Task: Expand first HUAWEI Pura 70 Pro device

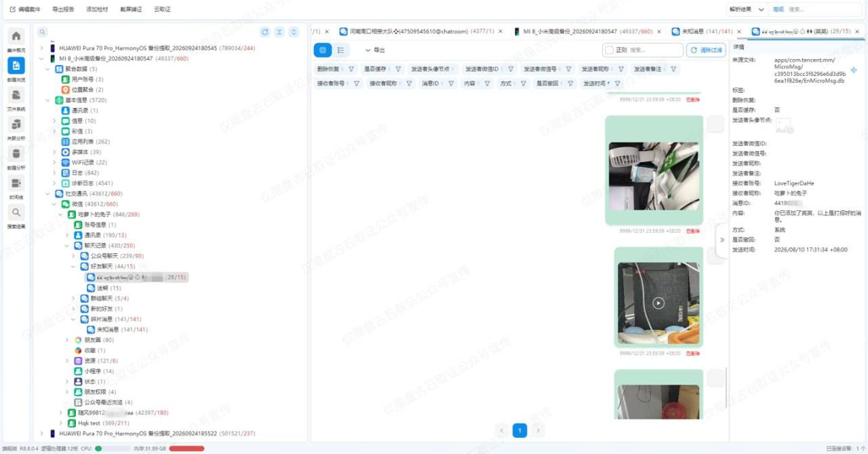Action: coord(42,48)
